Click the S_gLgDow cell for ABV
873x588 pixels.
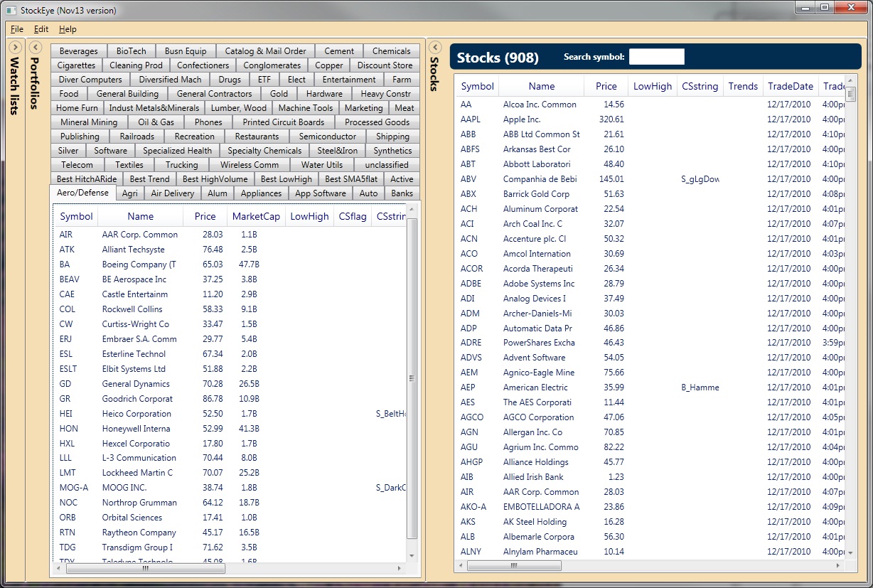coord(700,179)
